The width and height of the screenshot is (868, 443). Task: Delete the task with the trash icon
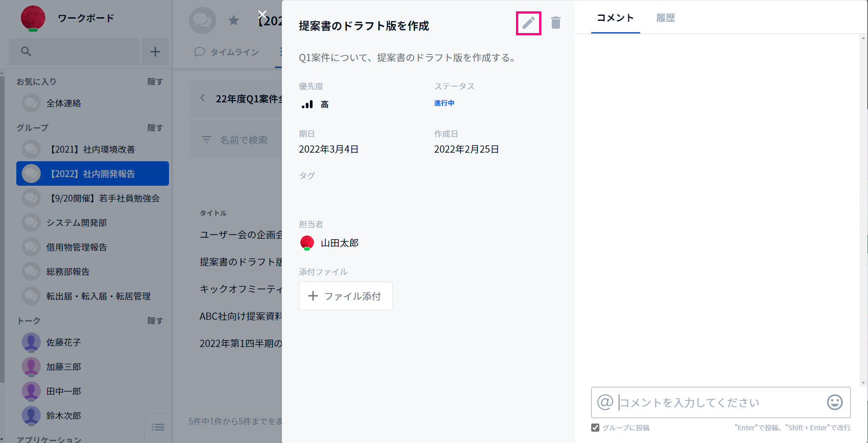[x=556, y=23]
